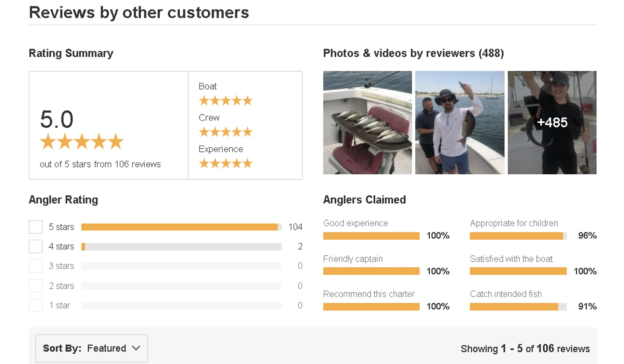The height and width of the screenshot is (364, 624).
Task: Click the 'Angler Rating' heading
Action: point(63,200)
